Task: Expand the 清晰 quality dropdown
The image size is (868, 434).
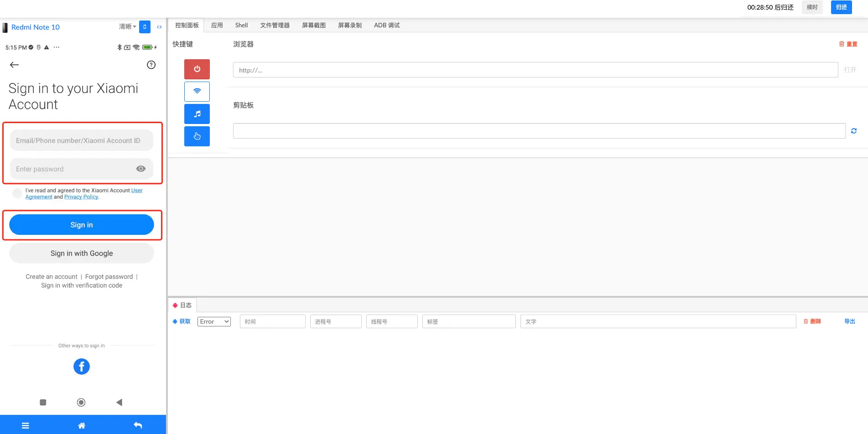Action: coord(127,27)
